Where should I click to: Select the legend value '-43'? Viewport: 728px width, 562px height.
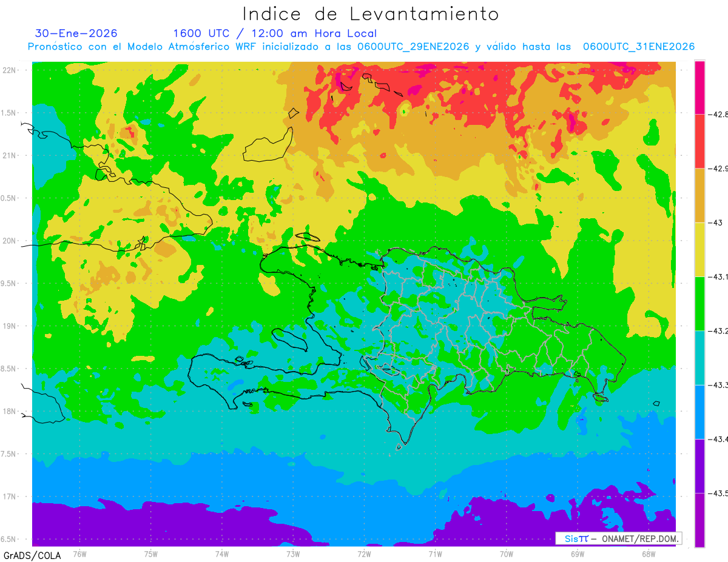716,222
